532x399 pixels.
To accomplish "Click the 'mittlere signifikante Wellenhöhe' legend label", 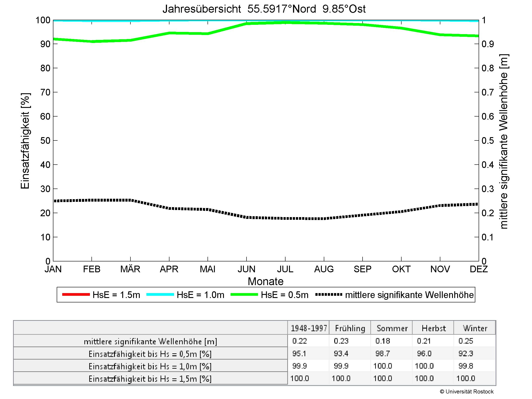I will pyautogui.click(x=409, y=295).
